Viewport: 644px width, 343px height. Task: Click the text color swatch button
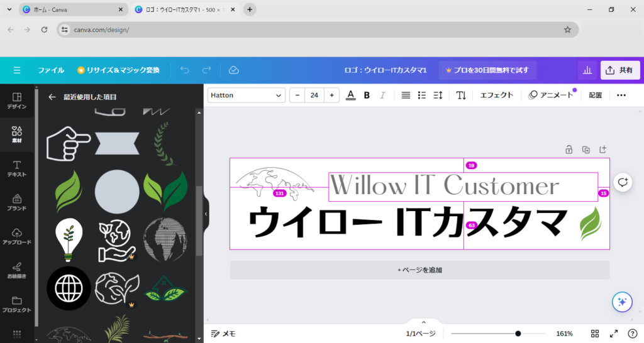click(350, 95)
